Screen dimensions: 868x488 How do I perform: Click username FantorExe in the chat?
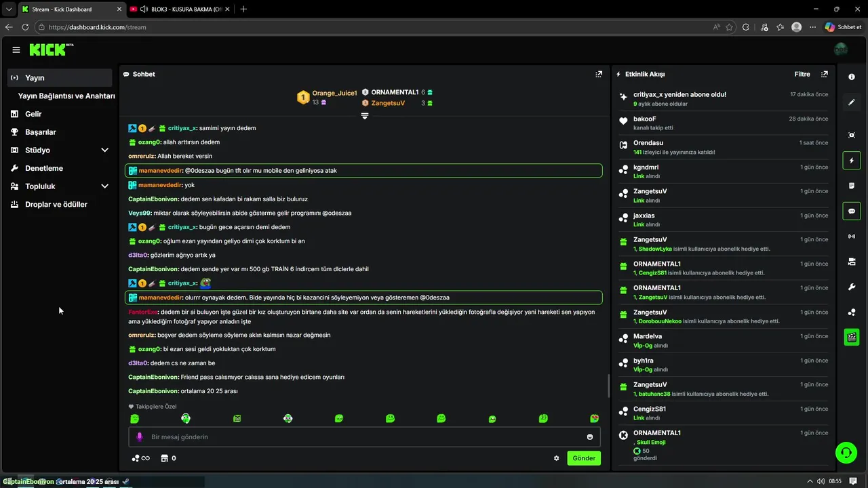[142, 312]
